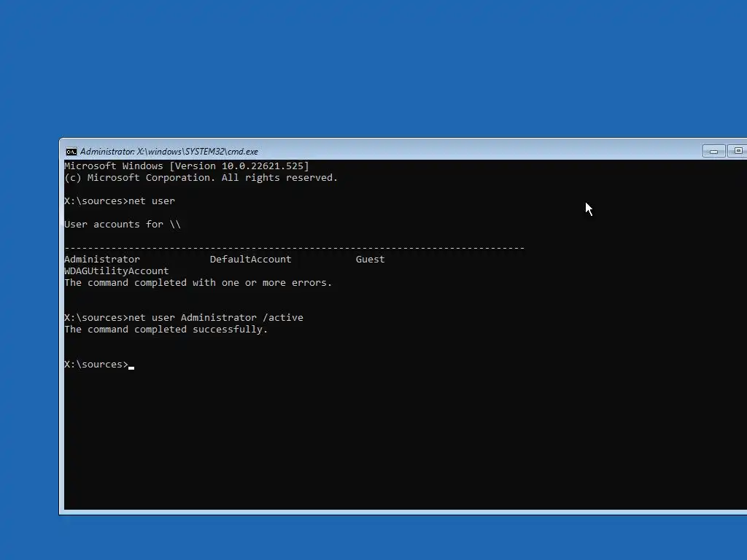Click the blinking prompt at X:\sources>
This screenshot has height=560, width=747.
tap(99, 365)
